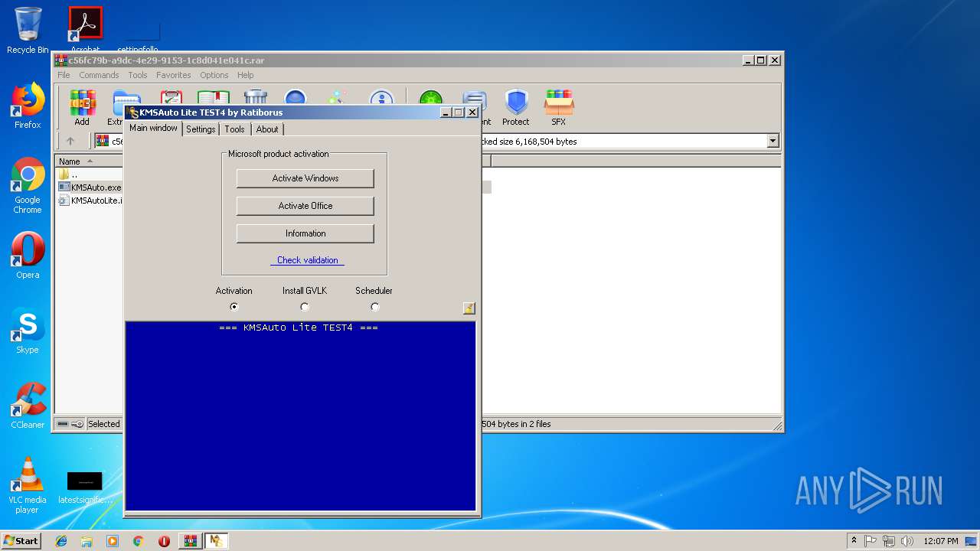Sort by the Name column header
The image size is (980, 551).
90,161
